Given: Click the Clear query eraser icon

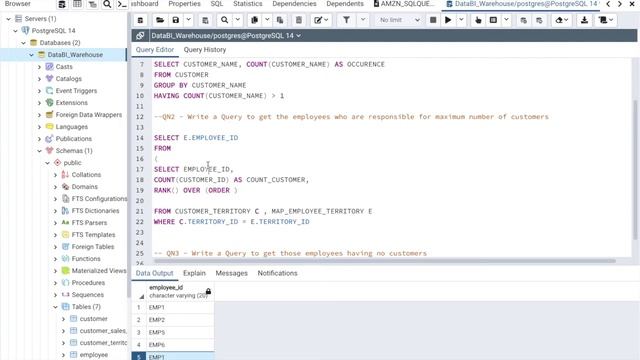Looking at the screenshot, I should 562,20.
